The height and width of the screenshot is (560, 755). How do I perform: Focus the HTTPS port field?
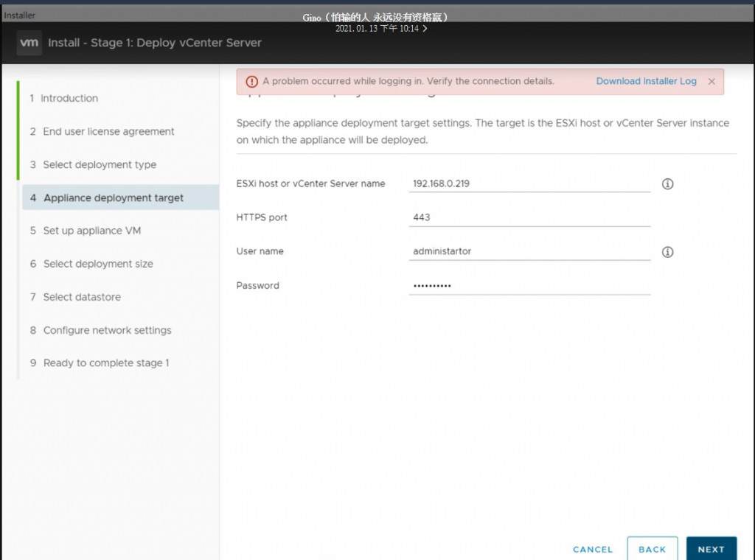(x=529, y=217)
